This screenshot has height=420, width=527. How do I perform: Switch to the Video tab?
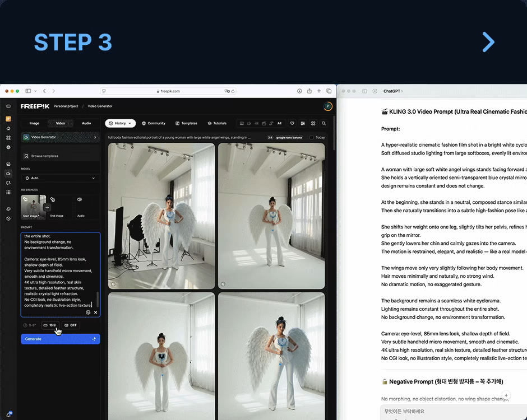pos(61,123)
